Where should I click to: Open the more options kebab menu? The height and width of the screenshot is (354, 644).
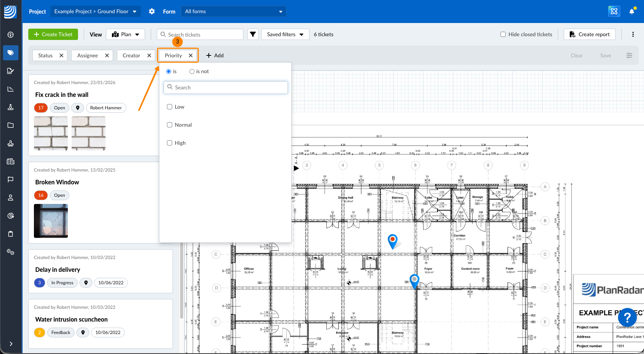click(x=633, y=34)
